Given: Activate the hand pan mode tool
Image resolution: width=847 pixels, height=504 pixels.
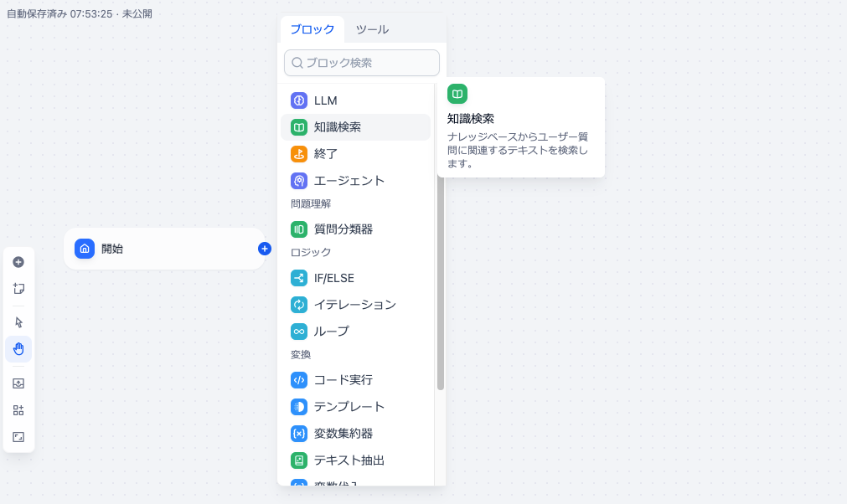Looking at the screenshot, I should (18, 349).
